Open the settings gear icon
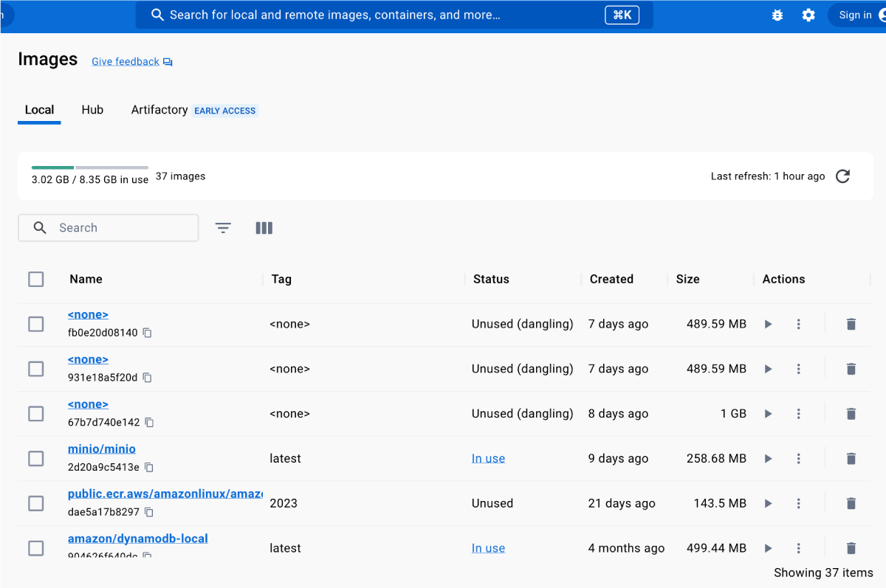The image size is (886, 588). click(x=808, y=15)
